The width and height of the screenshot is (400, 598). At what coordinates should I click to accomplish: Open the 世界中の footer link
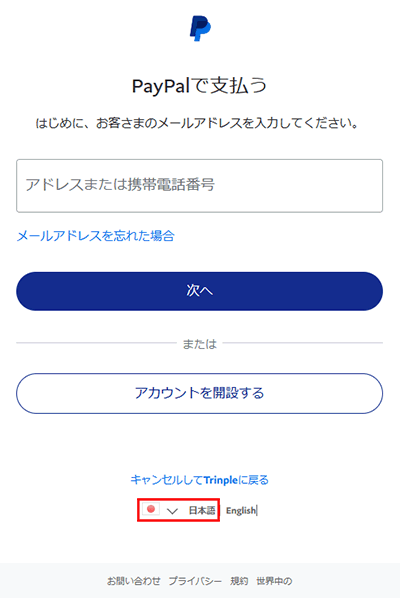(x=274, y=581)
